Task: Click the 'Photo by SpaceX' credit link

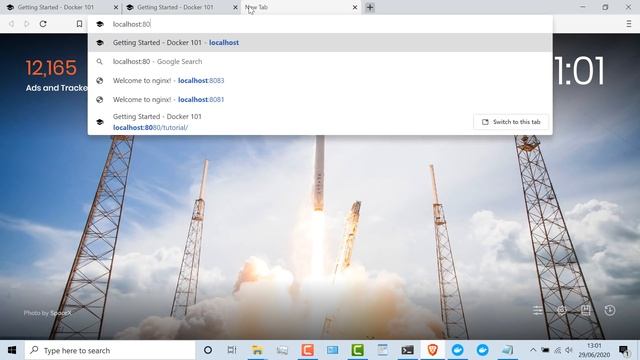Action: [47, 313]
